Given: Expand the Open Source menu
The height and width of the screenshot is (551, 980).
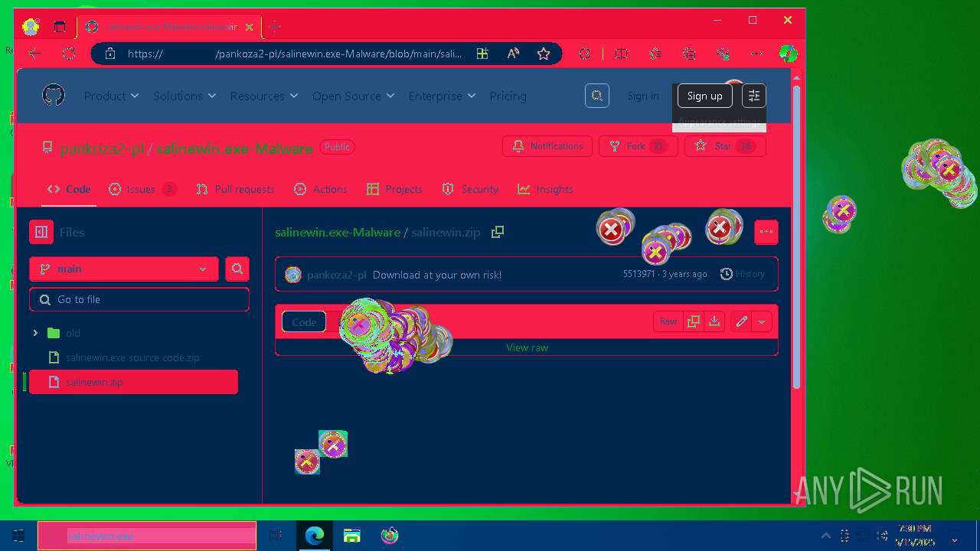Looking at the screenshot, I should (353, 96).
